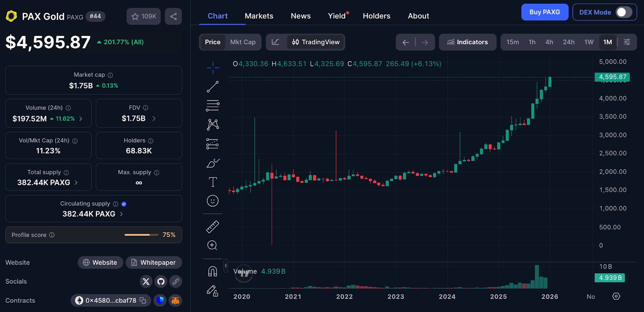
Task: Open Indicators menu
Action: [467, 42]
